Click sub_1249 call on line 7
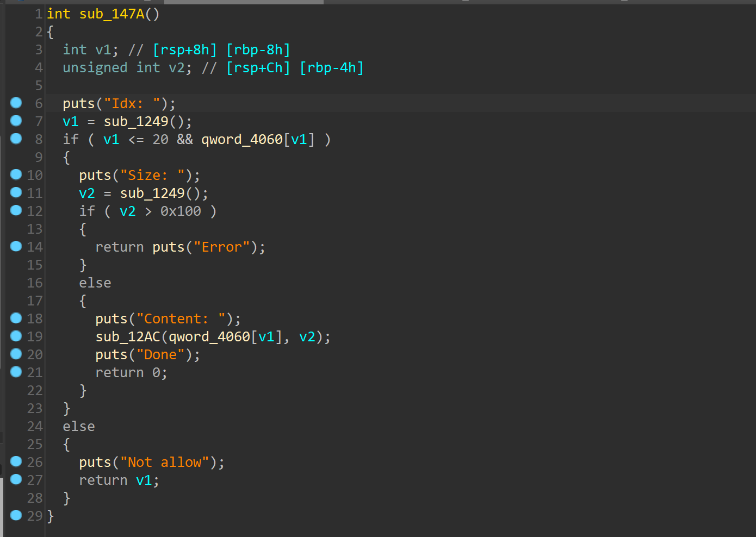Image resolution: width=756 pixels, height=537 pixels. coord(136,122)
